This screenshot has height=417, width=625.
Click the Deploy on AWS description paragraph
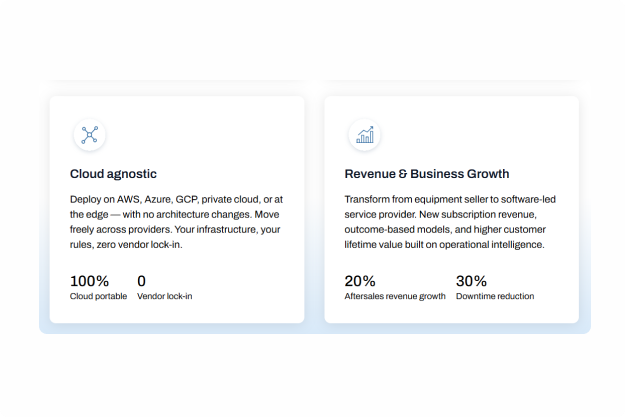point(176,222)
